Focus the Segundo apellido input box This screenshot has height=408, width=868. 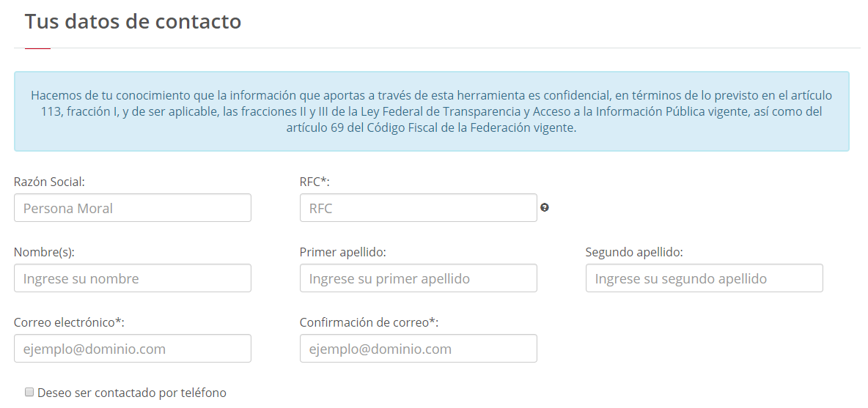704,278
